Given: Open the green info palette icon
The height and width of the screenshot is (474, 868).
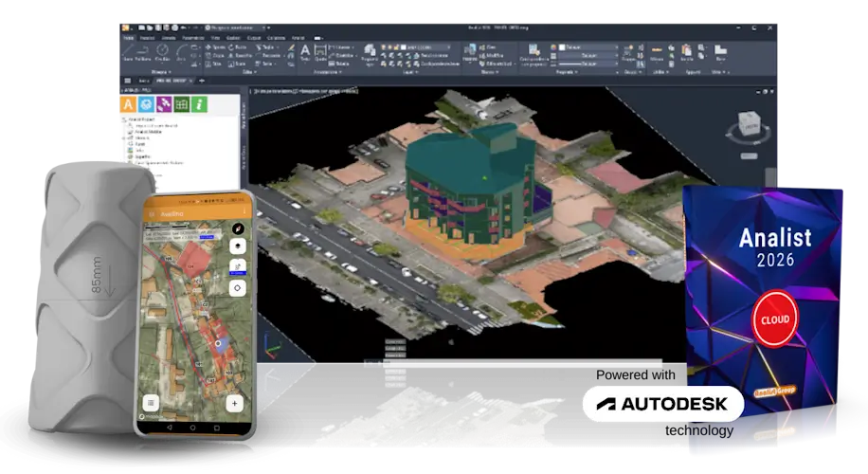Looking at the screenshot, I should (x=199, y=104).
